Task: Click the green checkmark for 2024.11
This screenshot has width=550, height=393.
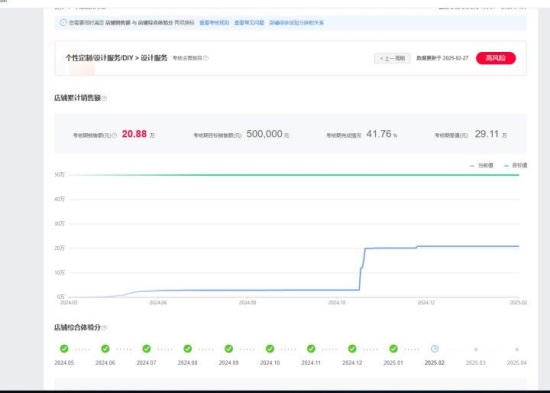Action: pos(311,349)
